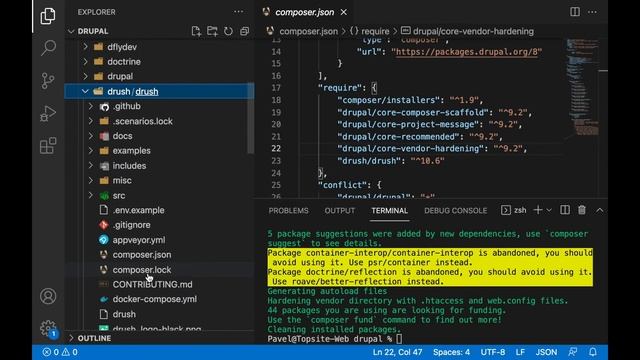
Task: Select the zsh terminal shell entry
Action: tap(513, 210)
